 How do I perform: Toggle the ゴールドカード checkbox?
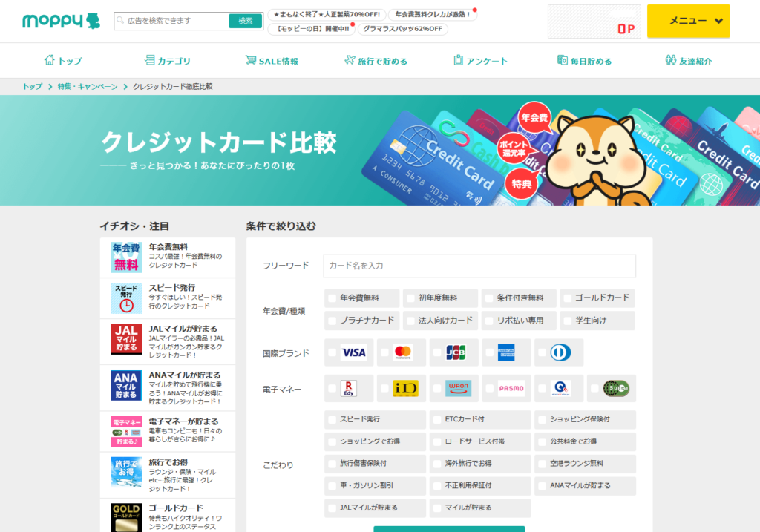pos(568,298)
